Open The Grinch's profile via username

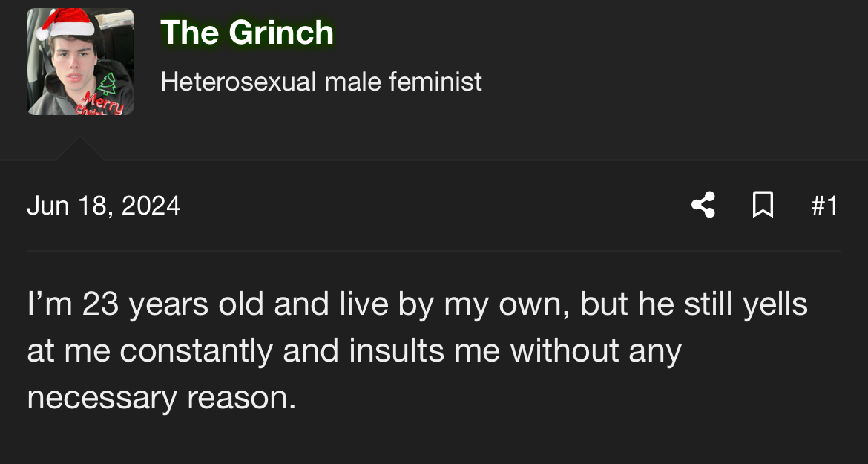[x=247, y=33]
